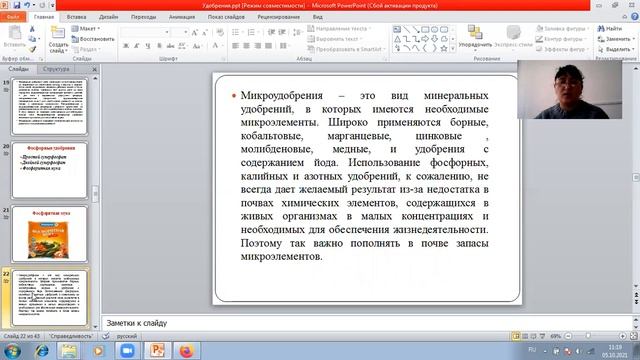The image size is (640, 360).
Task: Click the bulleted list icon
Action: pyautogui.click(x=237, y=32)
